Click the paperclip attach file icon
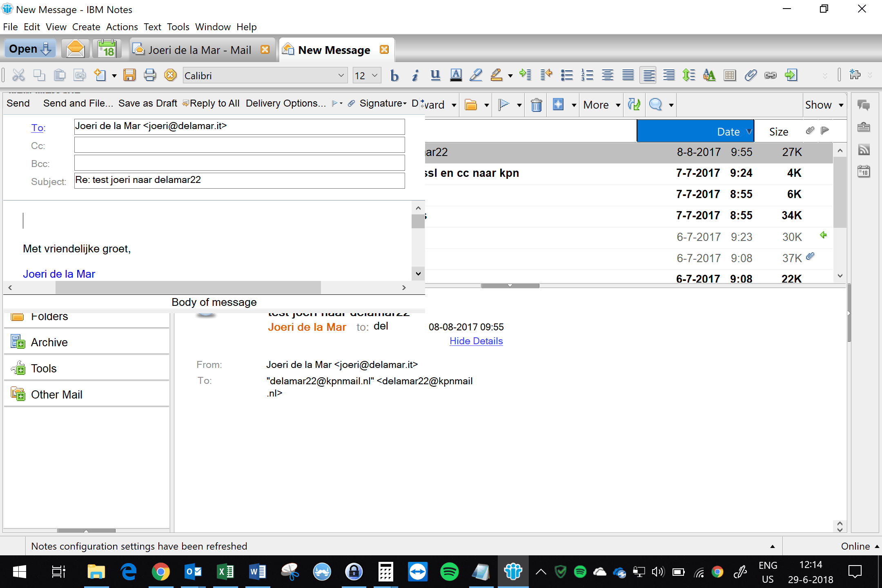Screen dimensions: 882x588 pyautogui.click(x=751, y=75)
